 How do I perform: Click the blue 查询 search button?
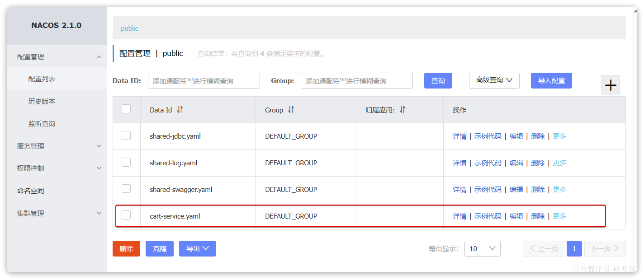tap(438, 80)
